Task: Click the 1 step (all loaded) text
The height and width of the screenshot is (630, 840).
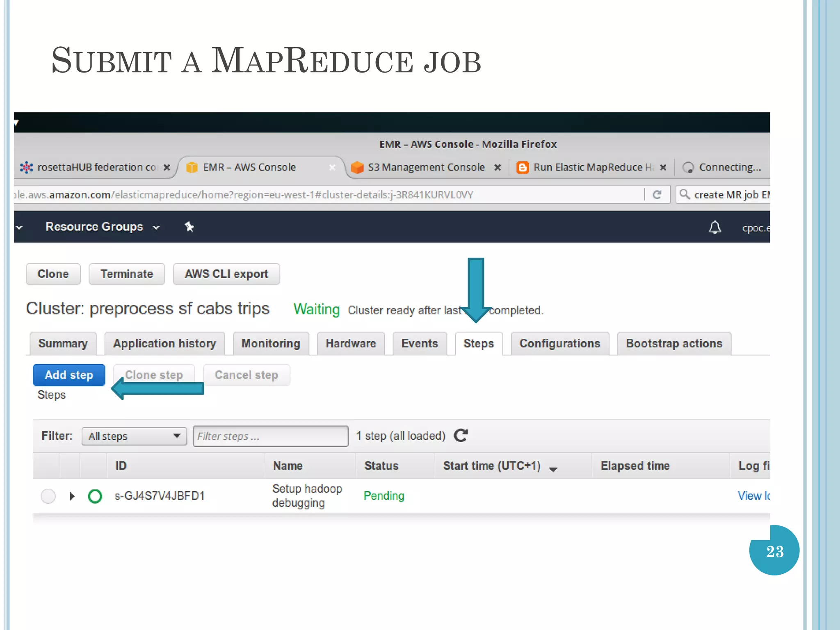Action: coord(401,436)
